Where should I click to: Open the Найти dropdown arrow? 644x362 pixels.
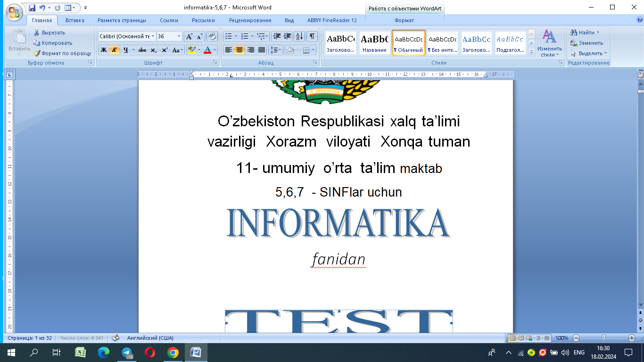pyautogui.click(x=598, y=33)
